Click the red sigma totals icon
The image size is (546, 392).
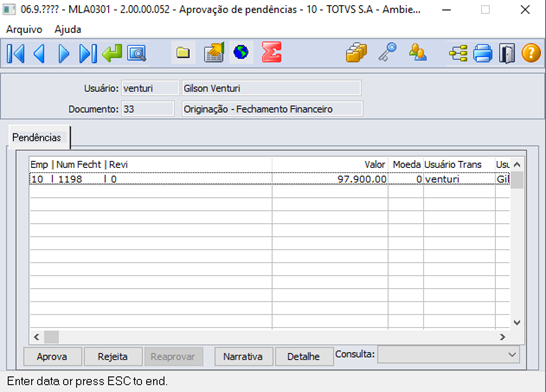(x=271, y=53)
